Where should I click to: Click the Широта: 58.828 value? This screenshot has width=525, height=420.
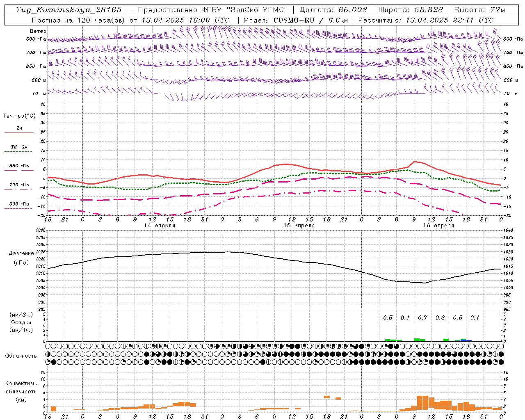tap(411, 10)
